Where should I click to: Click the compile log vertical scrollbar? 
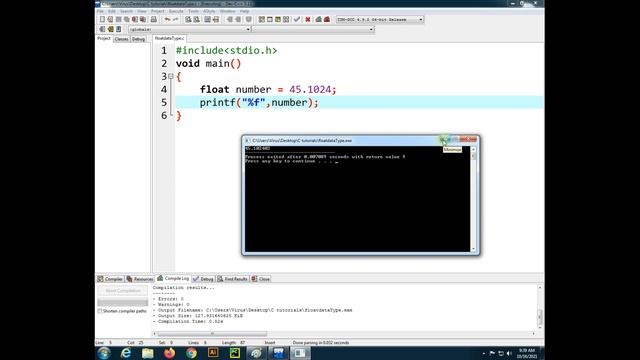[540, 308]
